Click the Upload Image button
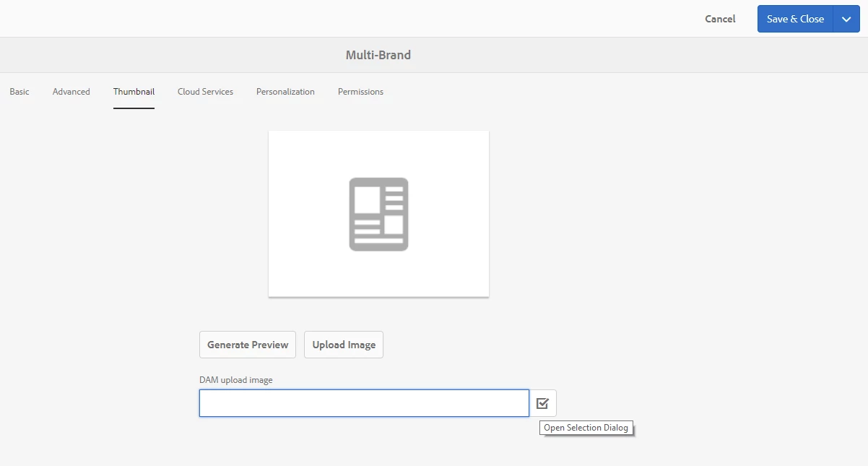 pos(344,345)
